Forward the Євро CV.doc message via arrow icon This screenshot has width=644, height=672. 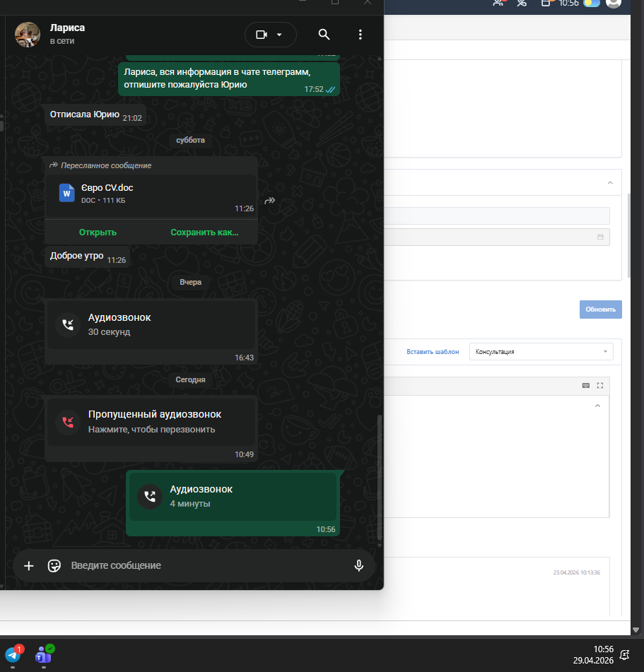pos(270,201)
